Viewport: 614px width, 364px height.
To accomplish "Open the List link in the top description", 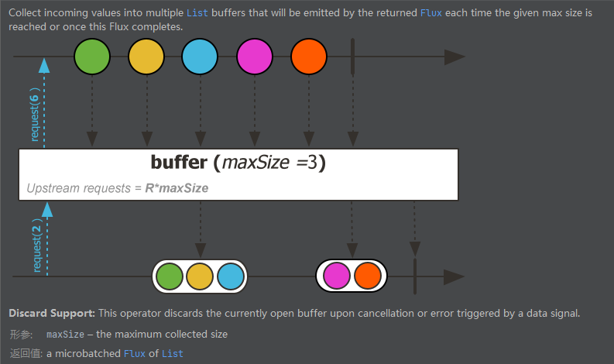I will [197, 13].
